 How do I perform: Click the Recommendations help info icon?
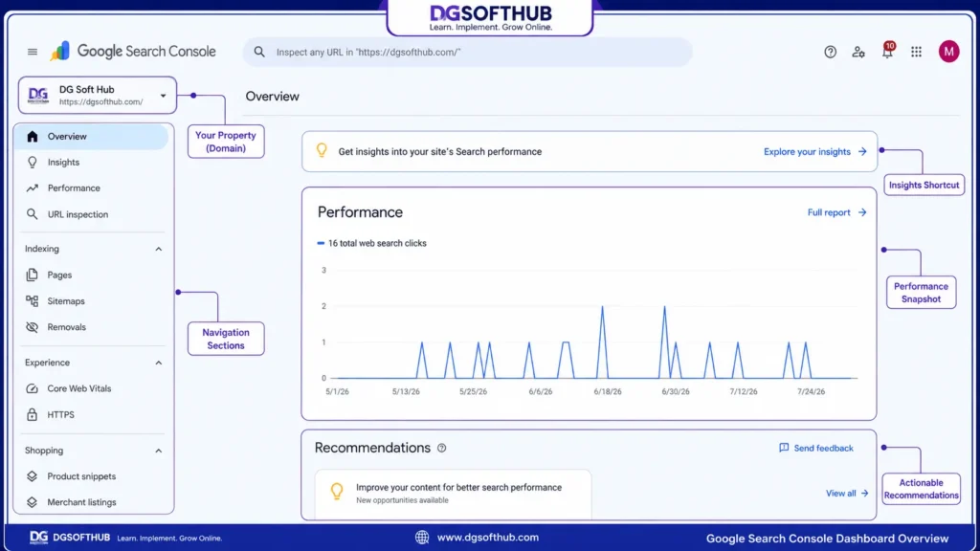442,448
